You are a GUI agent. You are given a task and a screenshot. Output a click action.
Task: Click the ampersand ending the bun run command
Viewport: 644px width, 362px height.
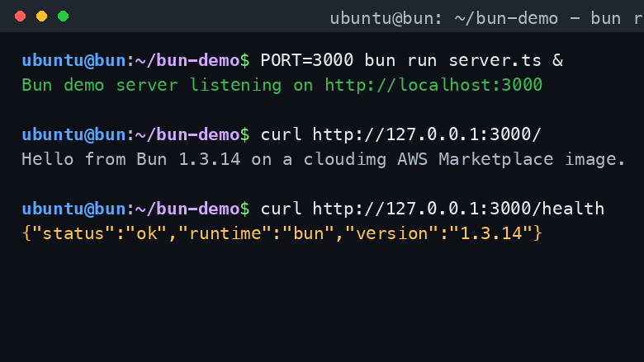click(558, 60)
